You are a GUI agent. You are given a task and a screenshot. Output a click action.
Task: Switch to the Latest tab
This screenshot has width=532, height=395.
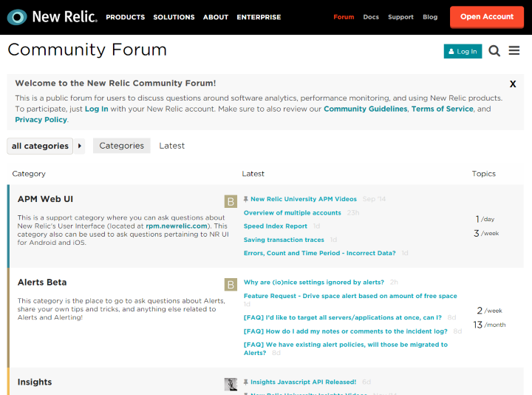click(171, 146)
